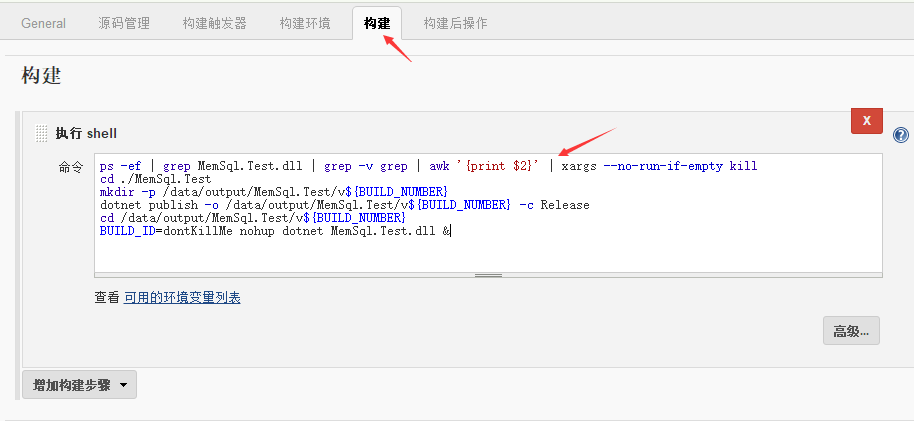914x421 pixels.
Task: Click the 命令 field label
Action: 71,168
